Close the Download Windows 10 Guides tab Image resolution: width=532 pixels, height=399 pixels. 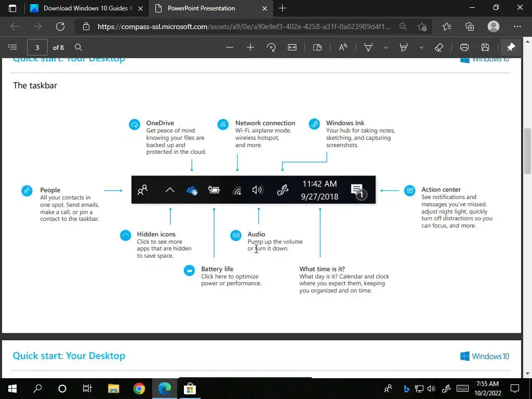[x=140, y=8]
